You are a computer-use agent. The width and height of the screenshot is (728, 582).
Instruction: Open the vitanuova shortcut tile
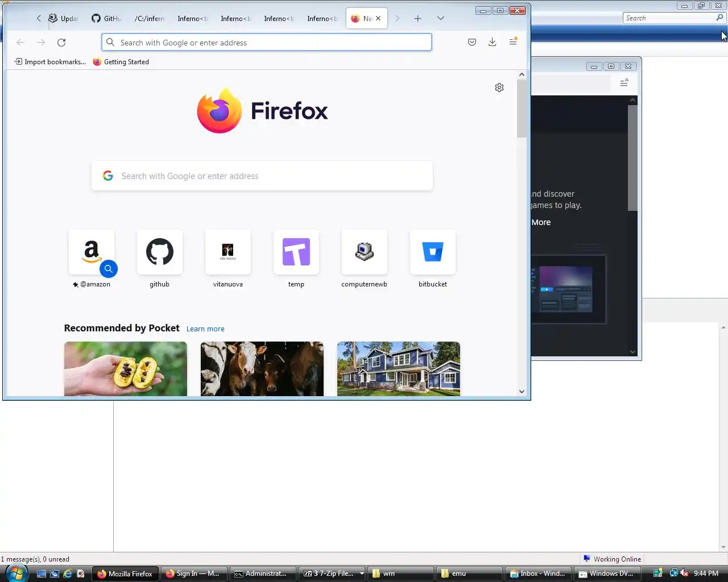pos(228,252)
